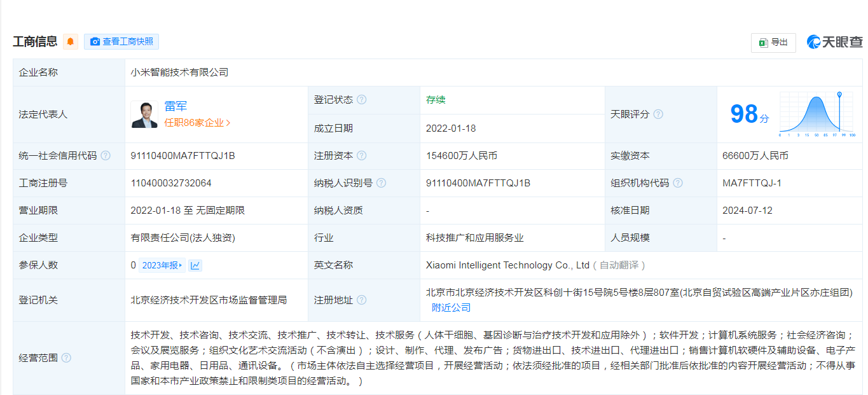This screenshot has width=868, height=395.
Task: Click establishment date 2022-01-18 beside 成立日期
Action: 451,128
